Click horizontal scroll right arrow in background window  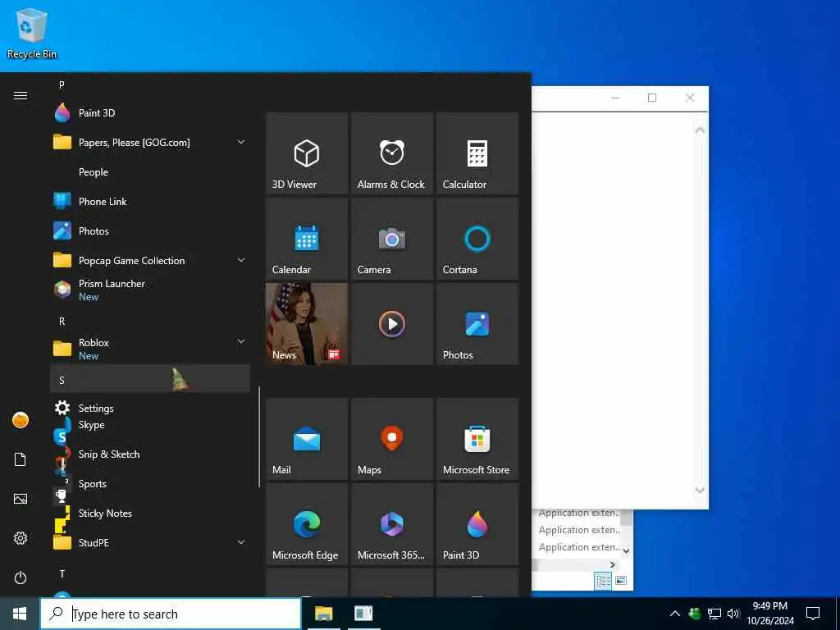[x=613, y=564]
